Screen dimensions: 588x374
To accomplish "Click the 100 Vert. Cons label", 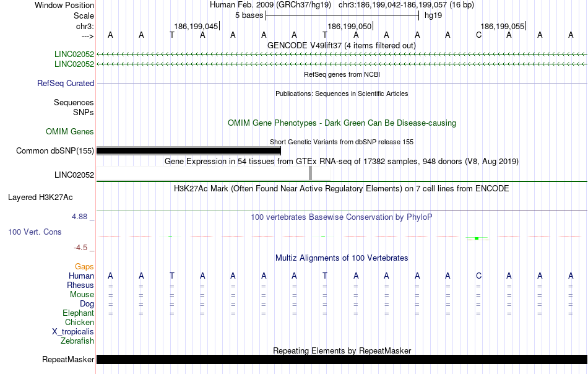I will pyautogui.click(x=35, y=232).
